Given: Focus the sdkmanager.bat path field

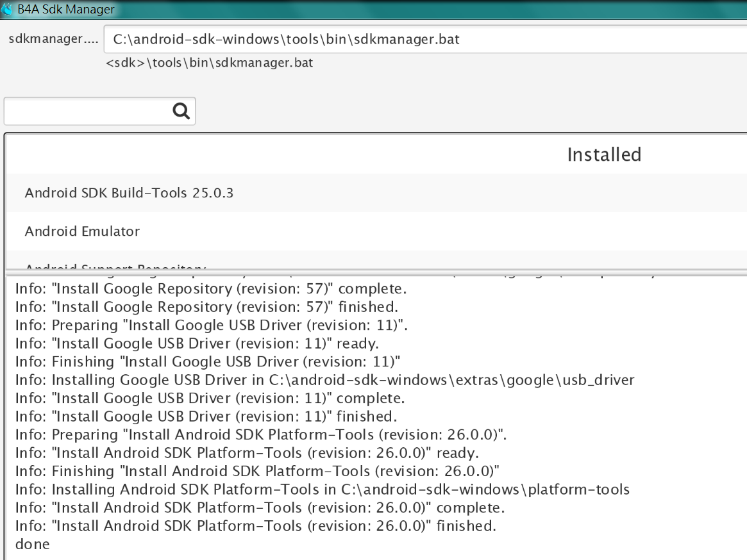Looking at the screenshot, I should pos(423,39).
